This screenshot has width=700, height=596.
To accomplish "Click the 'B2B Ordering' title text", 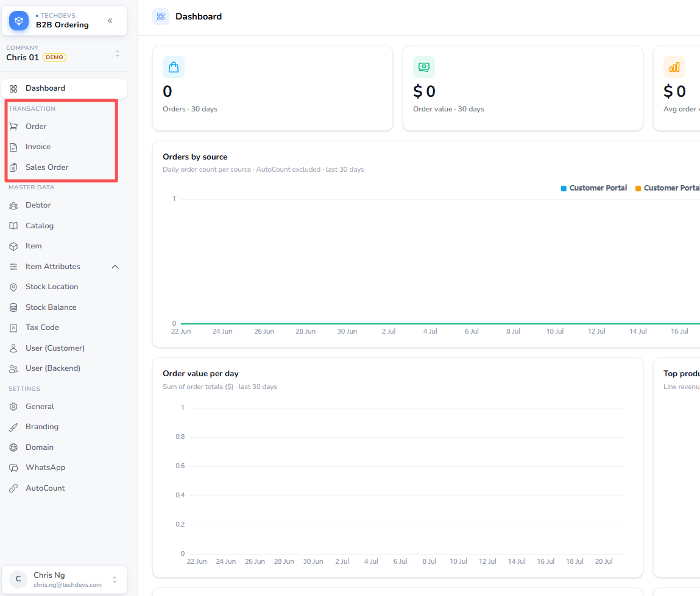I will tap(63, 25).
